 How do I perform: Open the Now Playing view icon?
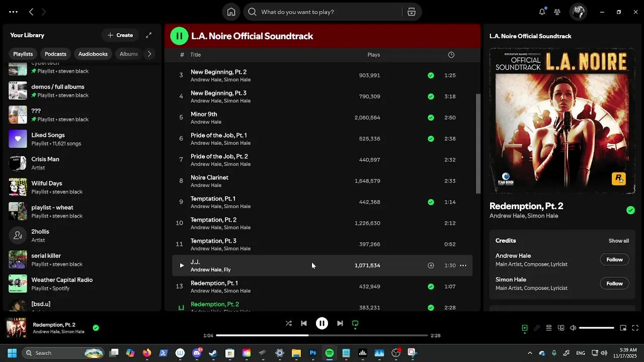pos(525,328)
